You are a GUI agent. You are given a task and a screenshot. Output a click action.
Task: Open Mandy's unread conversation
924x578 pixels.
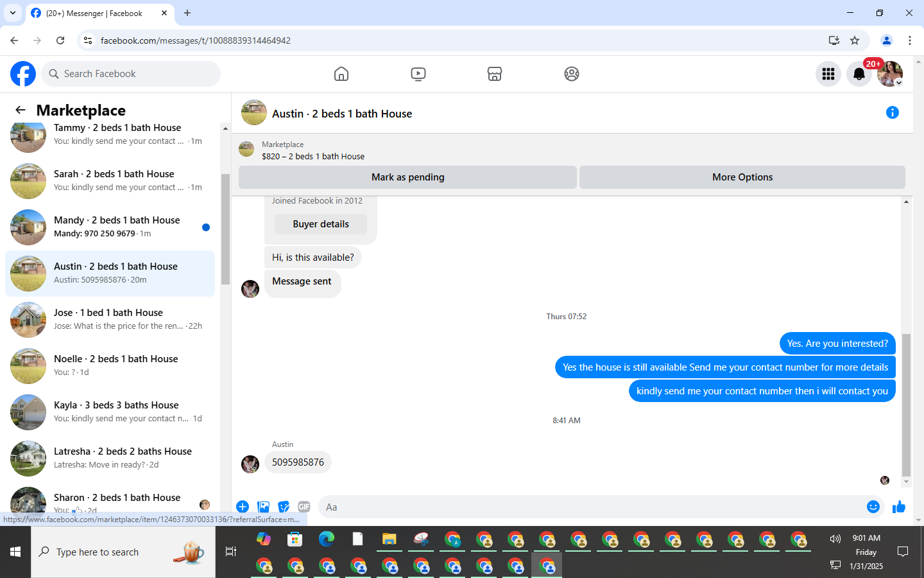coord(110,227)
